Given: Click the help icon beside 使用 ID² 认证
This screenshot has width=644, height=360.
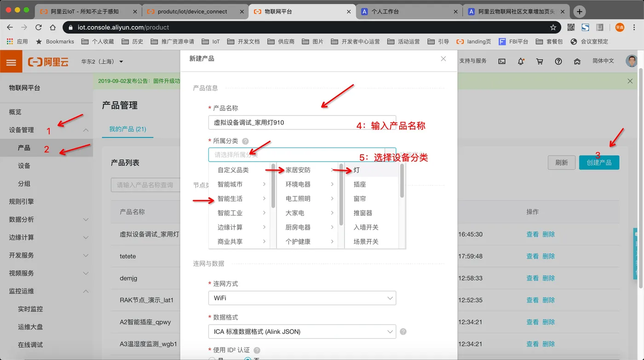Looking at the screenshot, I should click(257, 350).
